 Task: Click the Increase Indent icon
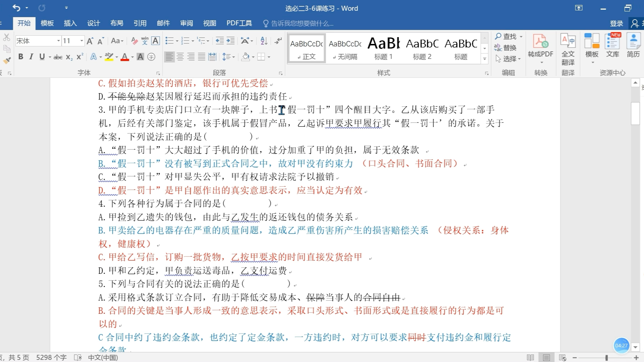[231, 41]
